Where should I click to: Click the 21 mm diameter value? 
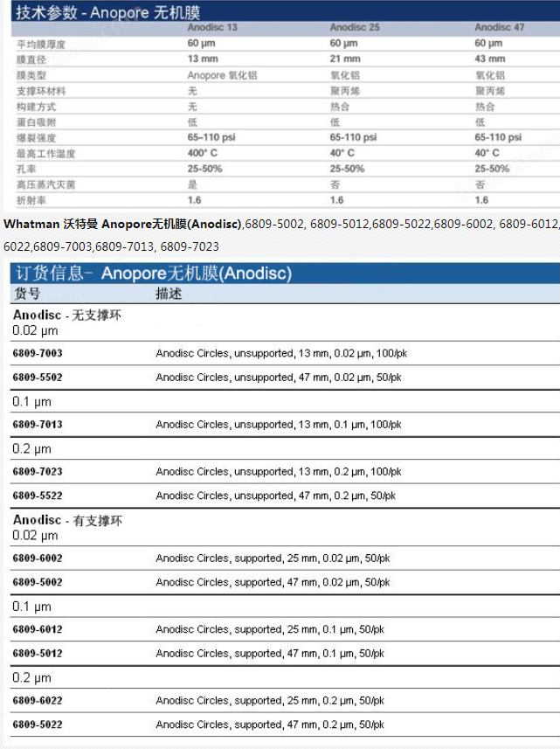[x=345, y=59]
